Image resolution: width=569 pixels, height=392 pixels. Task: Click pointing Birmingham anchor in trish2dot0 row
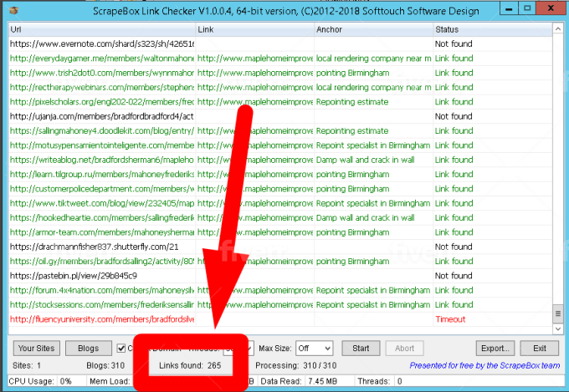pyautogui.click(x=352, y=73)
